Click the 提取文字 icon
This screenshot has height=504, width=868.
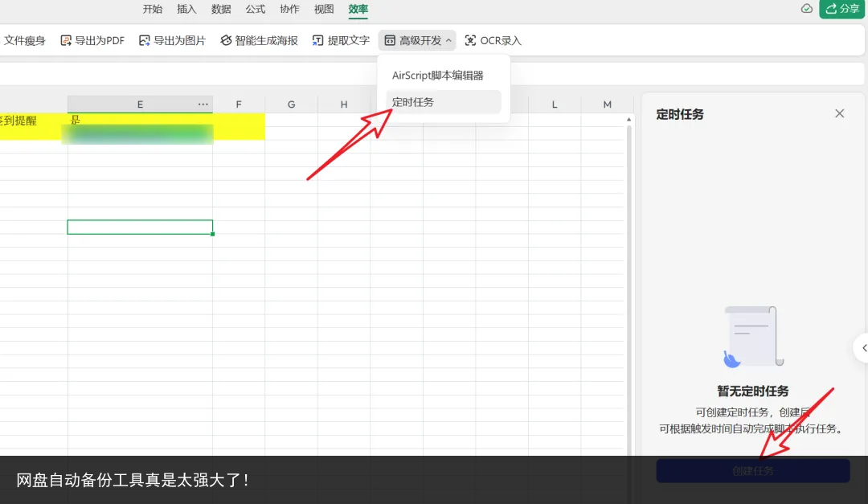[x=317, y=40]
